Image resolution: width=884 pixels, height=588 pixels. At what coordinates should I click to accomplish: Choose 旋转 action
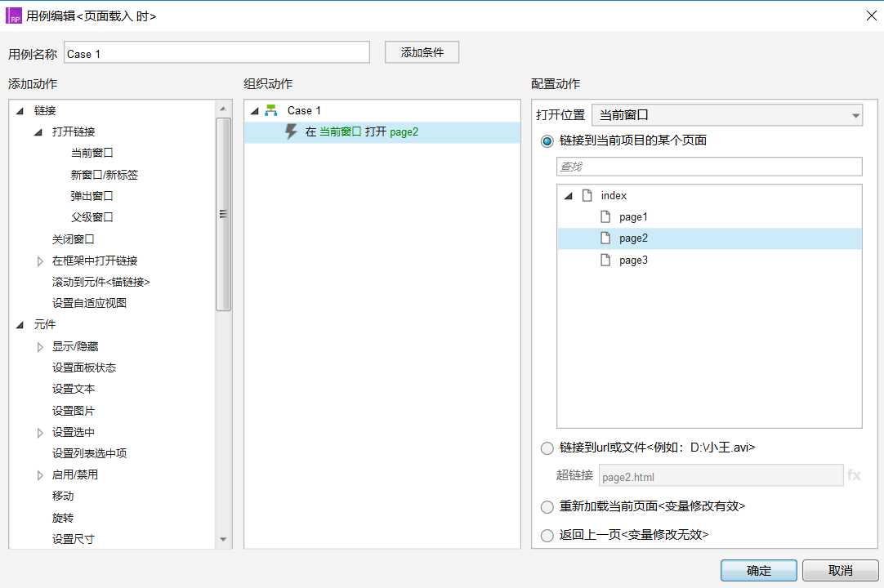63,518
